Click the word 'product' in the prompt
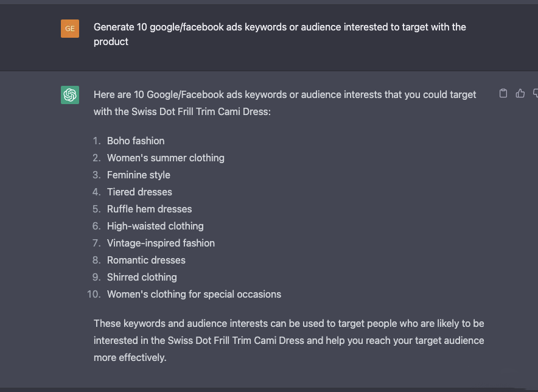The image size is (538, 392). tap(111, 42)
